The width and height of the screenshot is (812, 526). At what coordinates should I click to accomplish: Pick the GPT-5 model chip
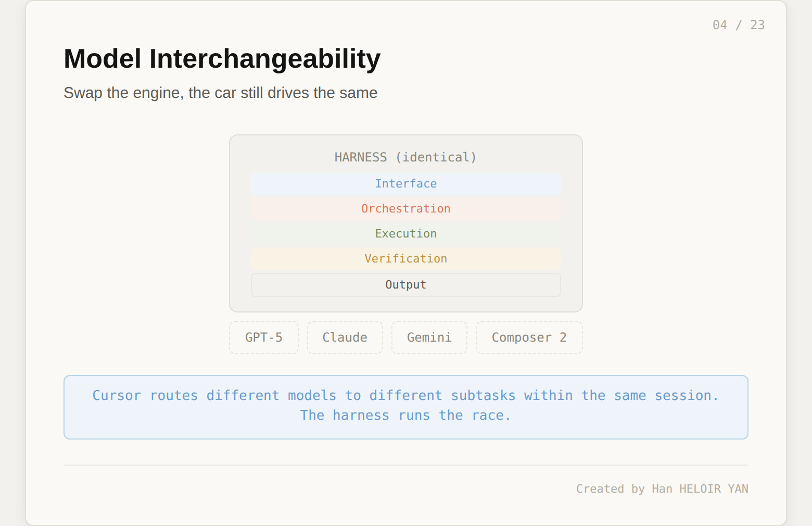(x=264, y=337)
